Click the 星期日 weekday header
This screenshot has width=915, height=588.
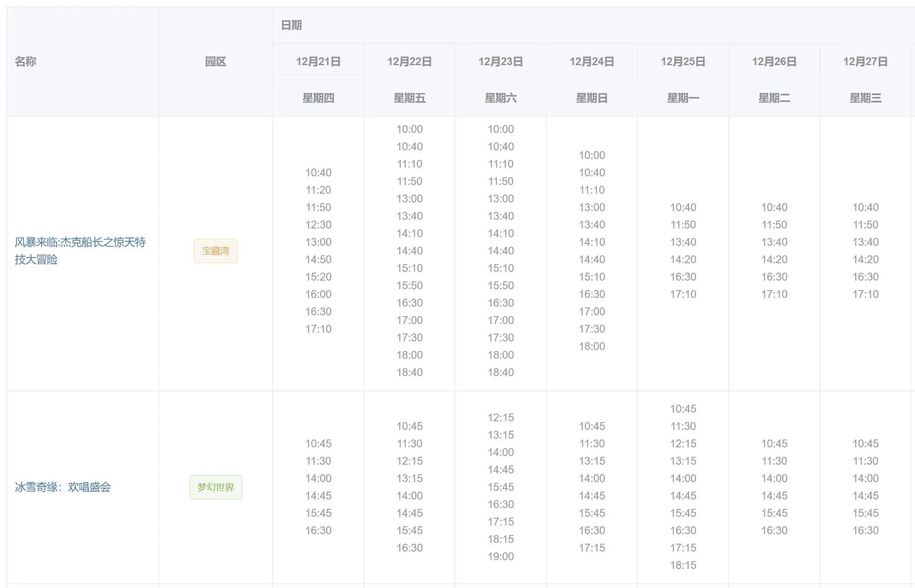(591, 98)
